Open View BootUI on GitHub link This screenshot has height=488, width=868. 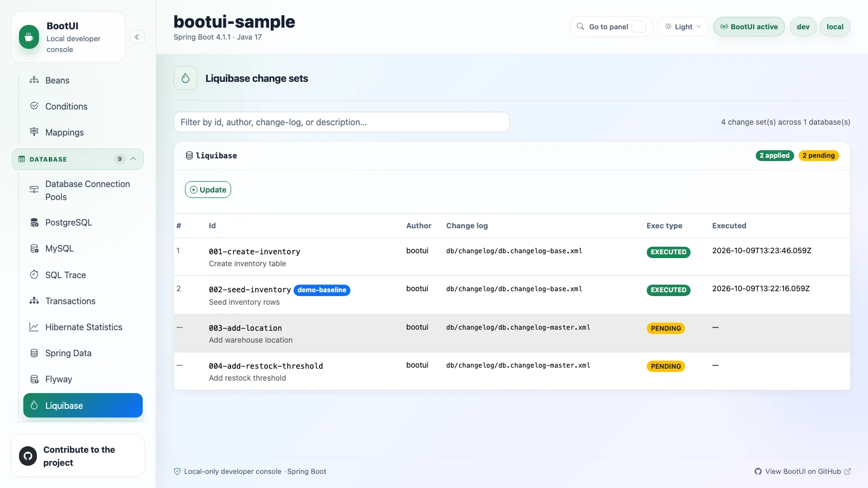[x=802, y=471]
